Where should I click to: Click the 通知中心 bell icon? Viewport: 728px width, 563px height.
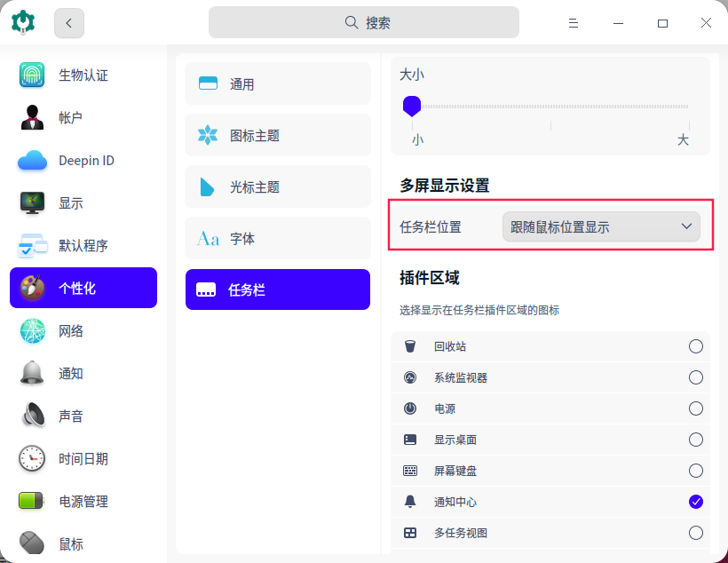pos(410,502)
